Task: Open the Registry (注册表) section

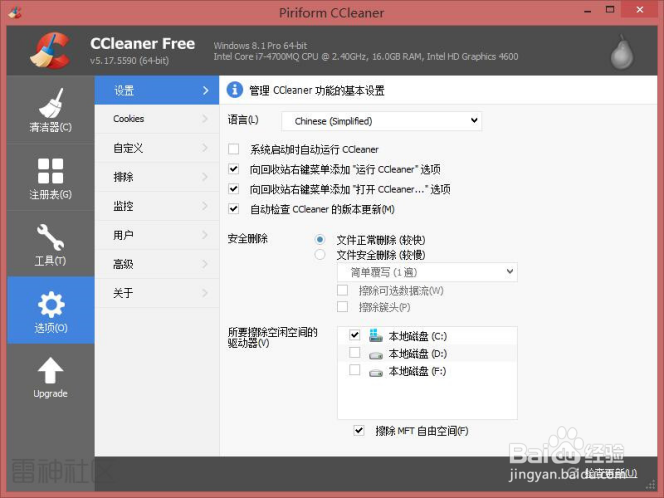Action: [x=50, y=177]
